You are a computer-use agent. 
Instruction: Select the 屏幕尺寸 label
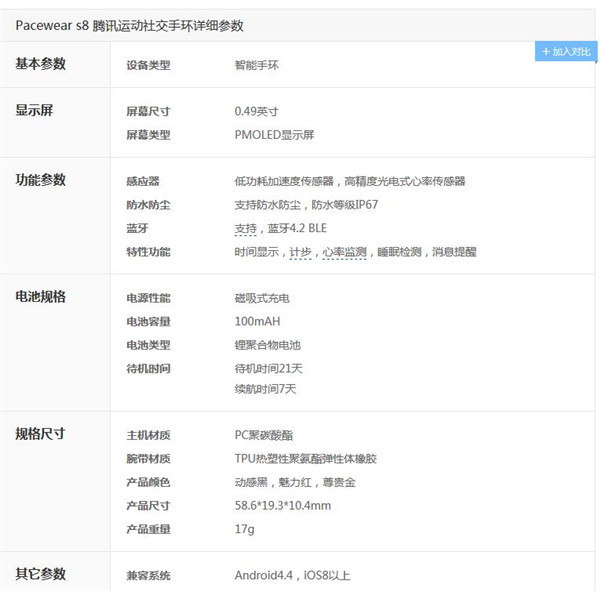pyautogui.click(x=148, y=112)
